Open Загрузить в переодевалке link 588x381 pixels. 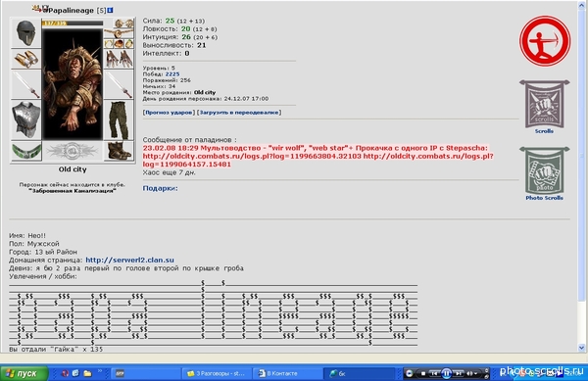coord(239,113)
